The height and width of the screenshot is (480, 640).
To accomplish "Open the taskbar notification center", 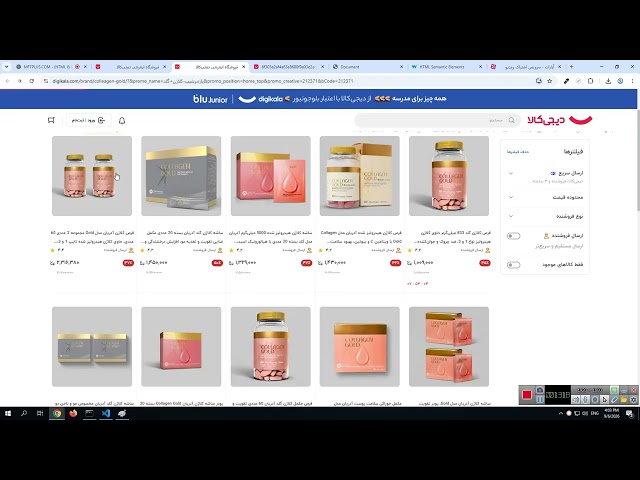I will pos(630,413).
